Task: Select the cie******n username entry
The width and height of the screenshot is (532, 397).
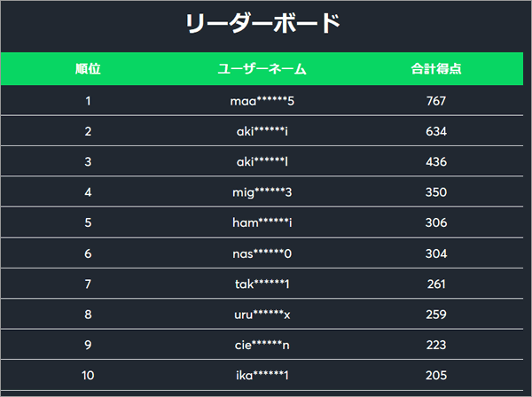Action: (262, 345)
